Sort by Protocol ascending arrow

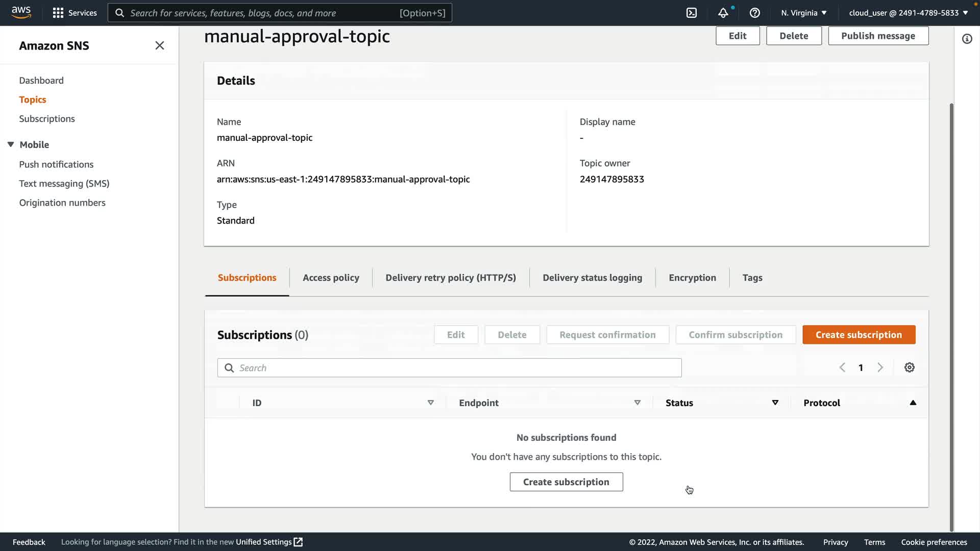click(913, 403)
